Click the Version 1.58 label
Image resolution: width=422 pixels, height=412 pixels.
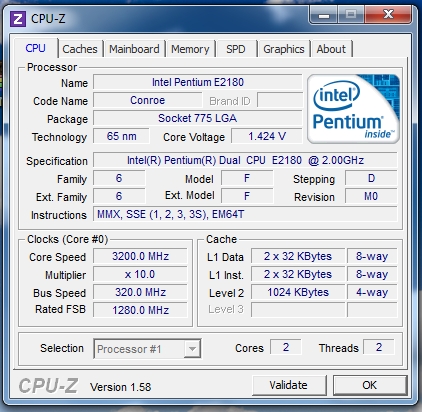(120, 387)
